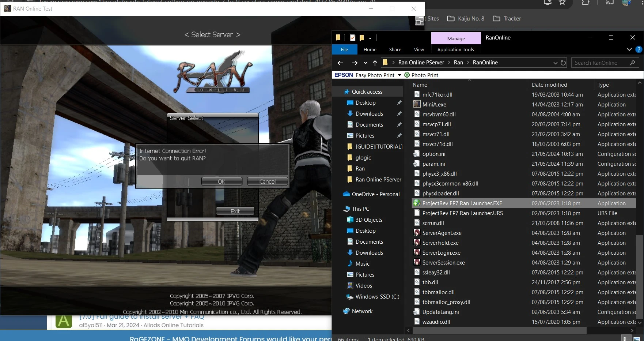The width and height of the screenshot is (644, 341).
Task: Select option.ini configuration file icon
Action: pyautogui.click(x=417, y=154)
